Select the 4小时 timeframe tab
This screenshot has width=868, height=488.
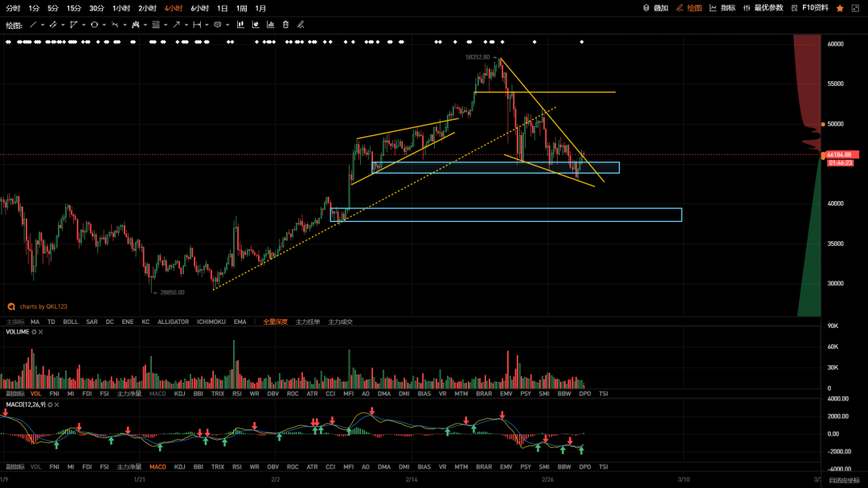(174, 8)
